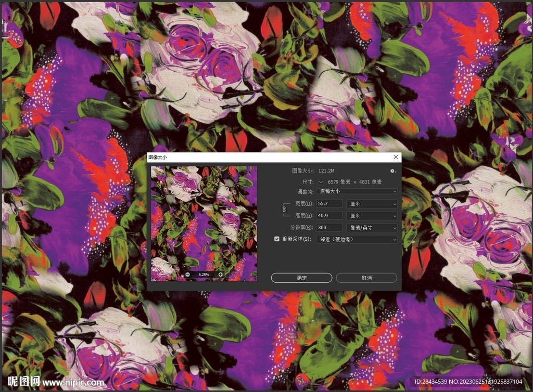
Task: Expand the 尺寸 unit dropdown arrow
Action: click(x=321, y=182)
